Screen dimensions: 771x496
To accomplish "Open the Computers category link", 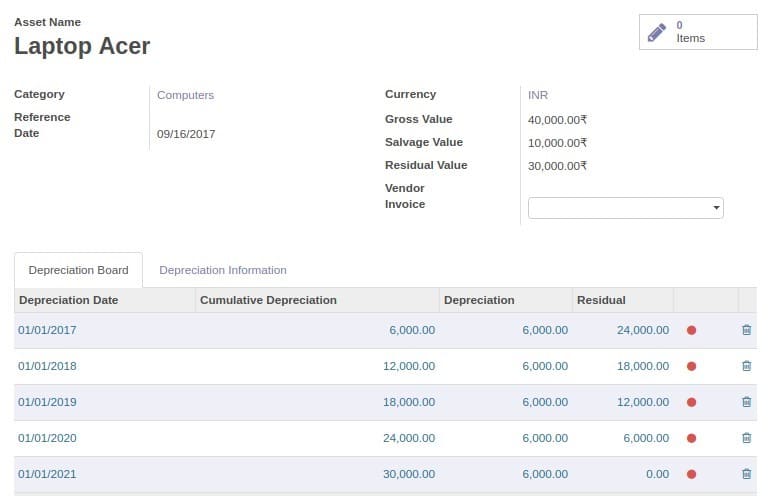I will (x=185, y=95).
